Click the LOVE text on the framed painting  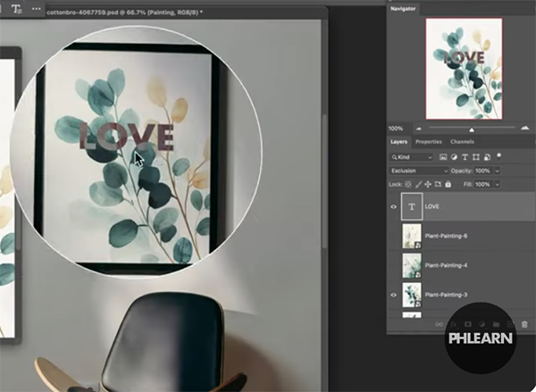click(x=127, y=137)
